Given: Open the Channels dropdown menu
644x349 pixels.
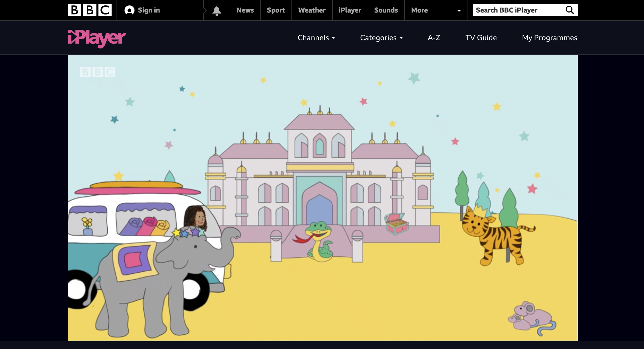Looking at the screenshot, I should [316, 38].
